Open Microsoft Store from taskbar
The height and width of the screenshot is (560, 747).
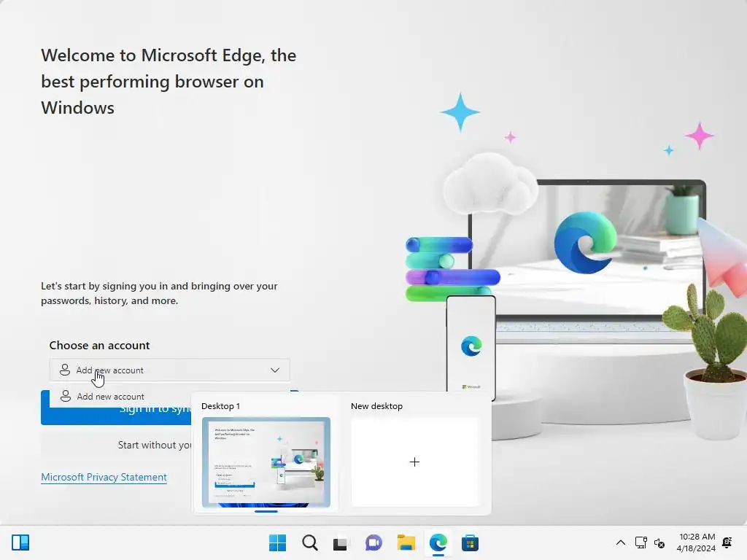click(x=470, y=542)
